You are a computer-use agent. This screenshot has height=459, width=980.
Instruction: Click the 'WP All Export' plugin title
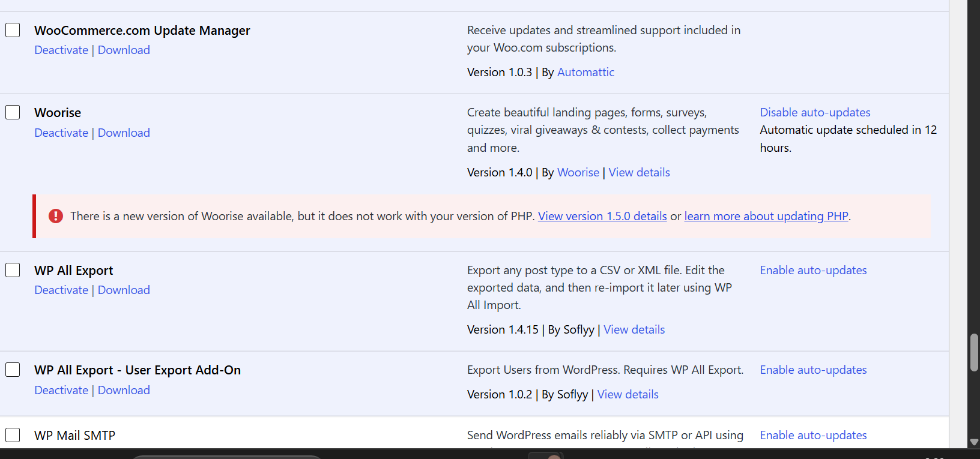pyautogui.click(x=74, y=270)
